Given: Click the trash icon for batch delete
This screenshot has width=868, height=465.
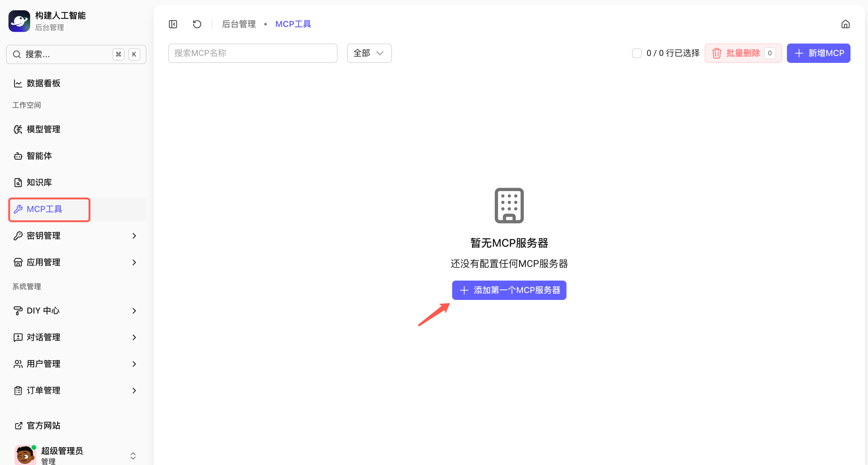Looking at the screenshot, I should coord(716,53).
